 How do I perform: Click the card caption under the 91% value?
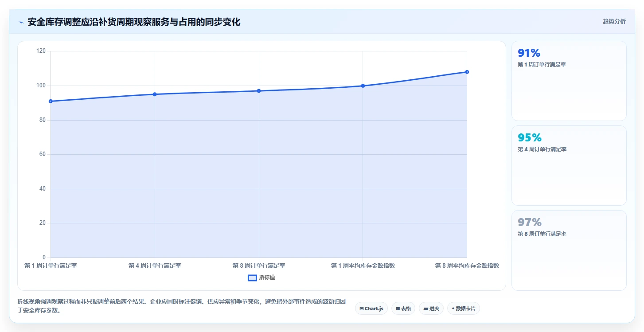tap(542, 65)
